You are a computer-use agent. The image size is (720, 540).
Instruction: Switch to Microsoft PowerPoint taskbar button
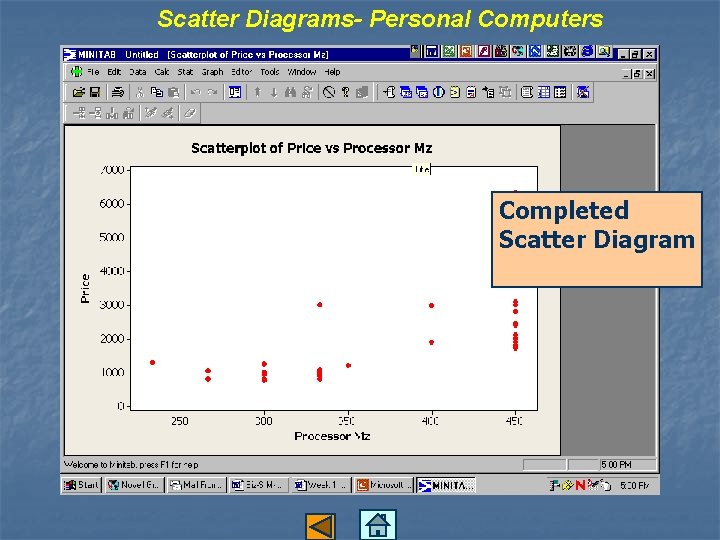coord(383,485)
